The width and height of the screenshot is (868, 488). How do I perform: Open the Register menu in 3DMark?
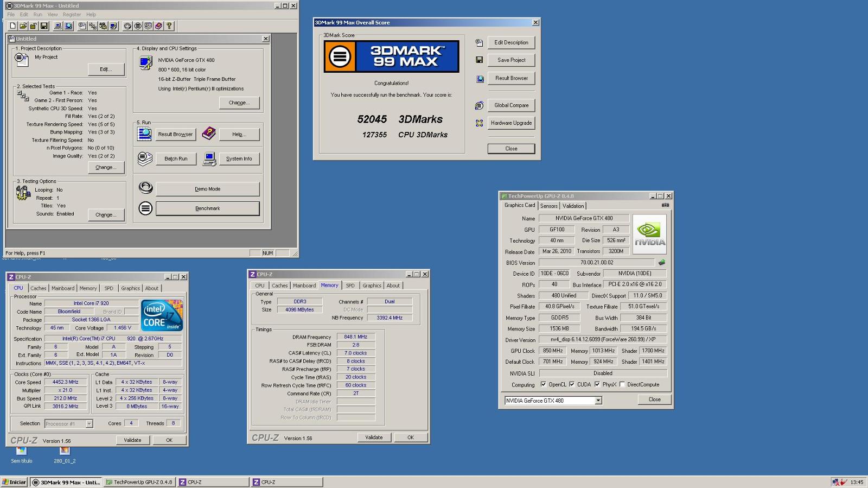click(72, 15)
